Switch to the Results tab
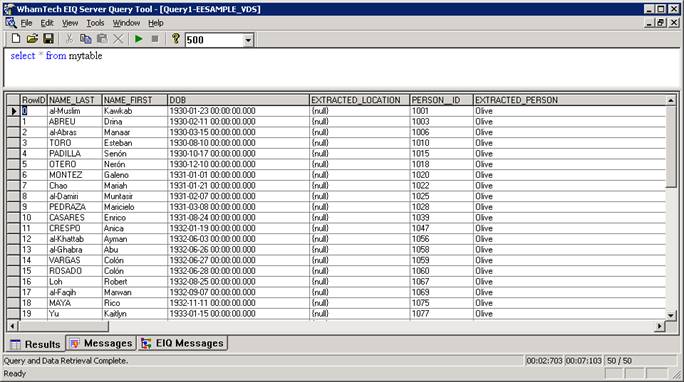The image size is (684, 382). click(x=35, y=344)
